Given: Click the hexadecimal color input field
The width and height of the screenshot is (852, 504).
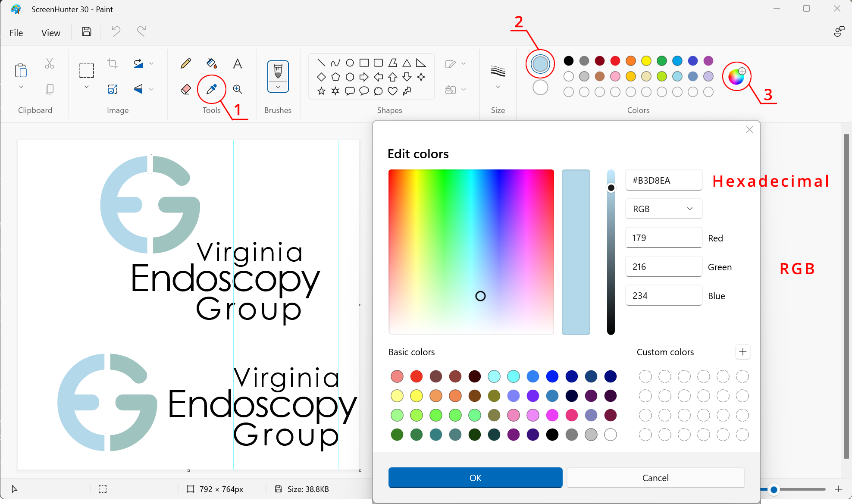Looking at the screenshot, I should click(x=664, y=180).
